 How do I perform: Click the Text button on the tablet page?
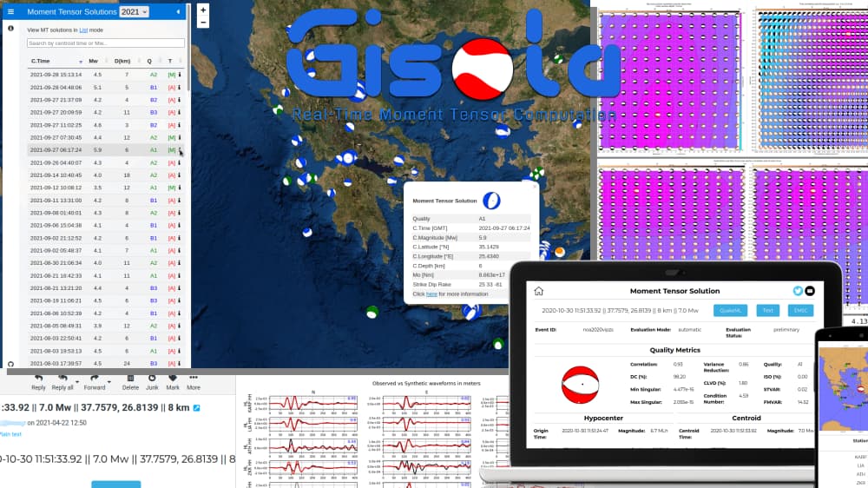click(x=768, y=311)
